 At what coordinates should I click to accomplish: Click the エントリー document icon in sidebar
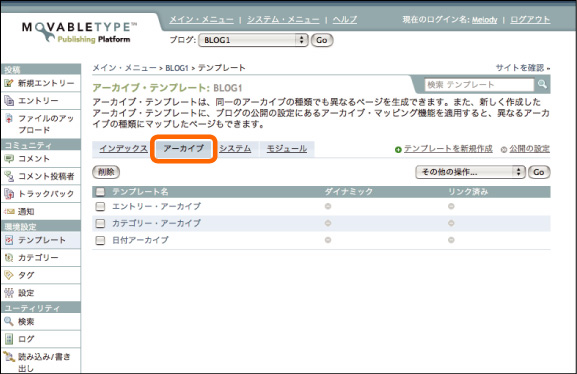coord(9,100)
